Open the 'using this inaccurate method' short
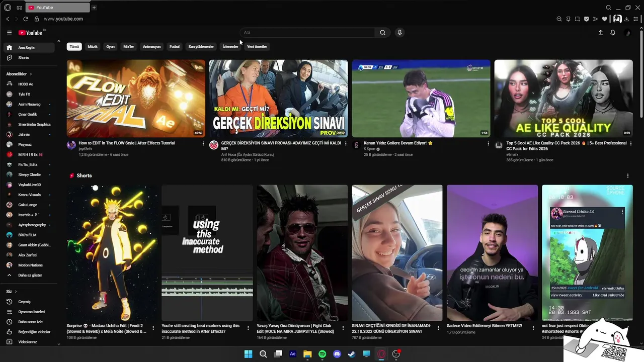The image size is (644, 362). click(x=207, y=253)
